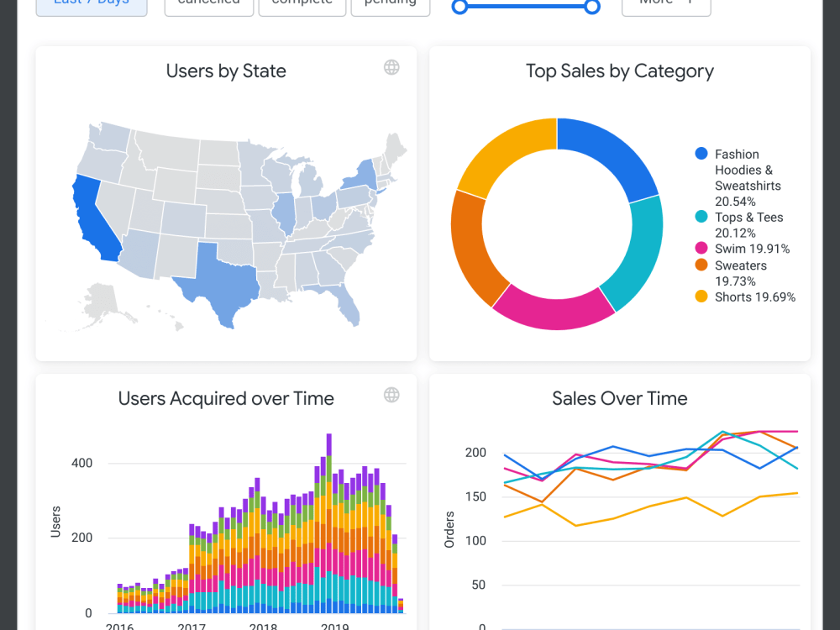840x630 pixels.
Task: Select the Tops & Tees legend dot
Action: (700, 217)
